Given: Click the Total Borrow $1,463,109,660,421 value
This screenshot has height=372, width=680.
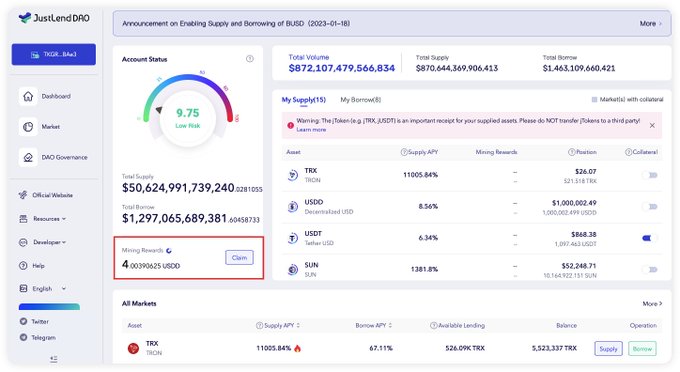Looking at the screenshot, I should [579, 68].
